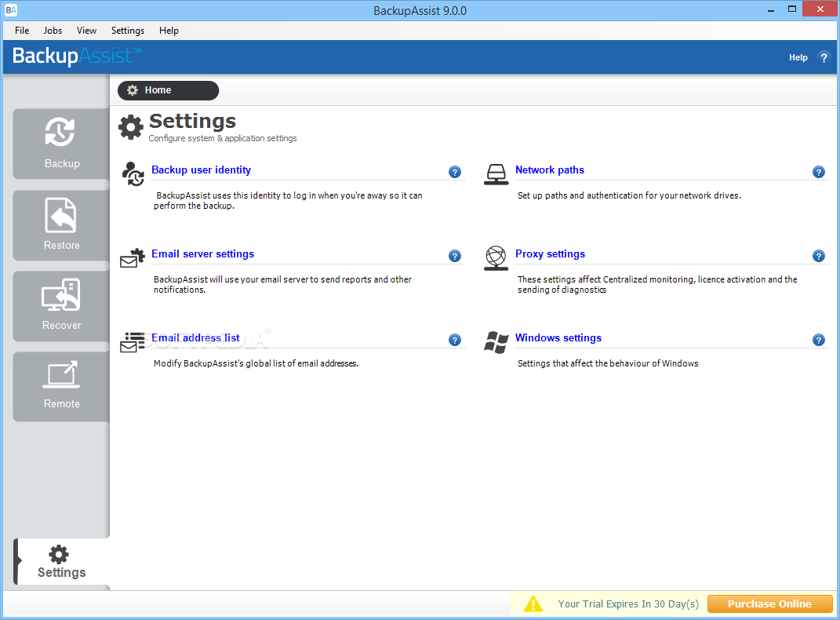The image size is (840, 620).
Task: Open the Restore sidebar tab
Action: (x=62, y=225)
